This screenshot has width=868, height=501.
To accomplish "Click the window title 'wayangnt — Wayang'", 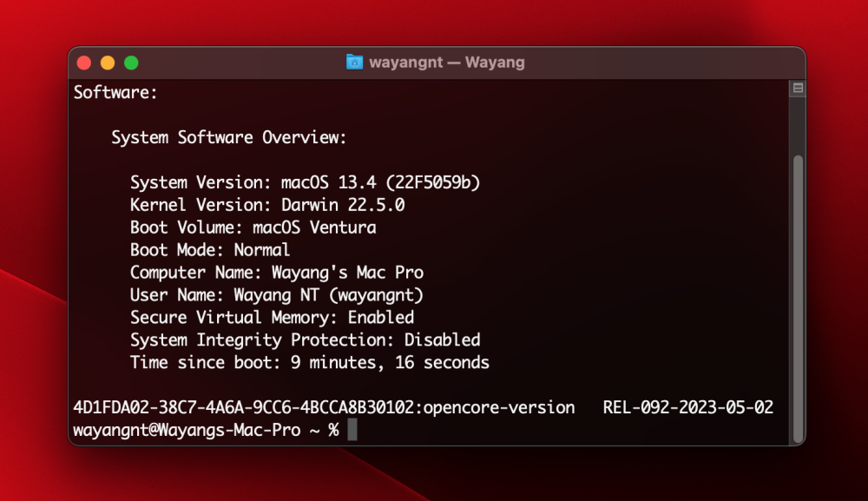I will pyautogui.click(x=447, y=62).
